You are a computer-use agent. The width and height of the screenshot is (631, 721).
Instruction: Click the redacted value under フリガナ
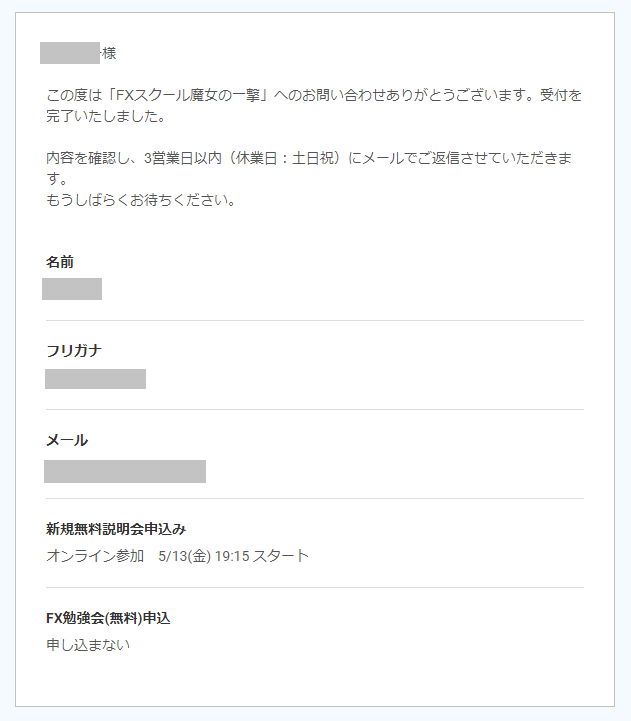(95, 379)
